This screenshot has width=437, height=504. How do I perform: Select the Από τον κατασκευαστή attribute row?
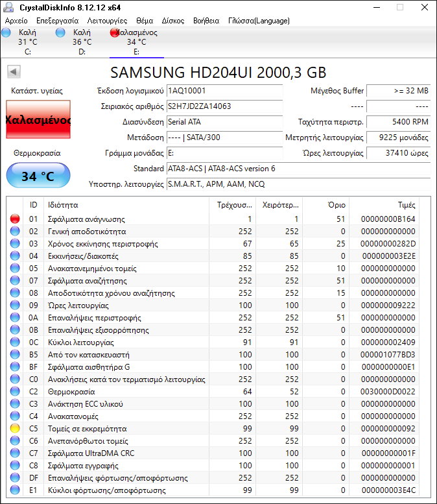(x=214, y=355)
